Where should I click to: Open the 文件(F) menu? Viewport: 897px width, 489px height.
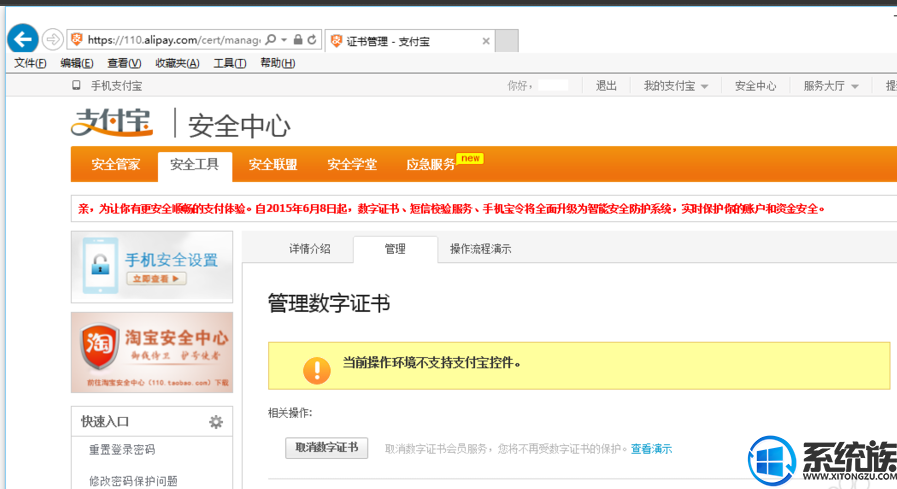[30, 63]
